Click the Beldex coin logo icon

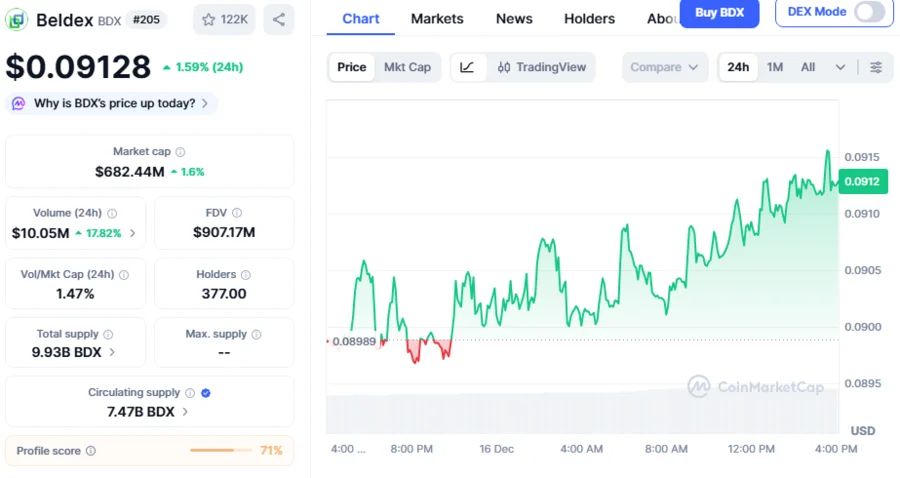17,19
